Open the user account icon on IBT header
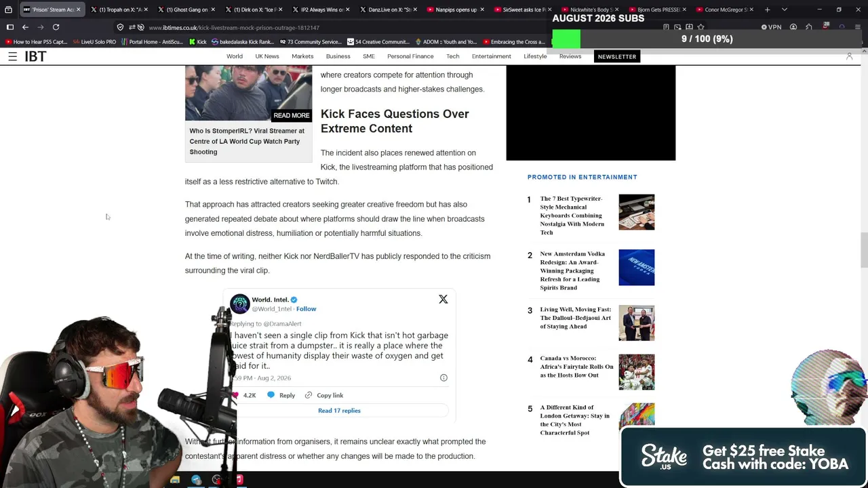 coord(849,57)
